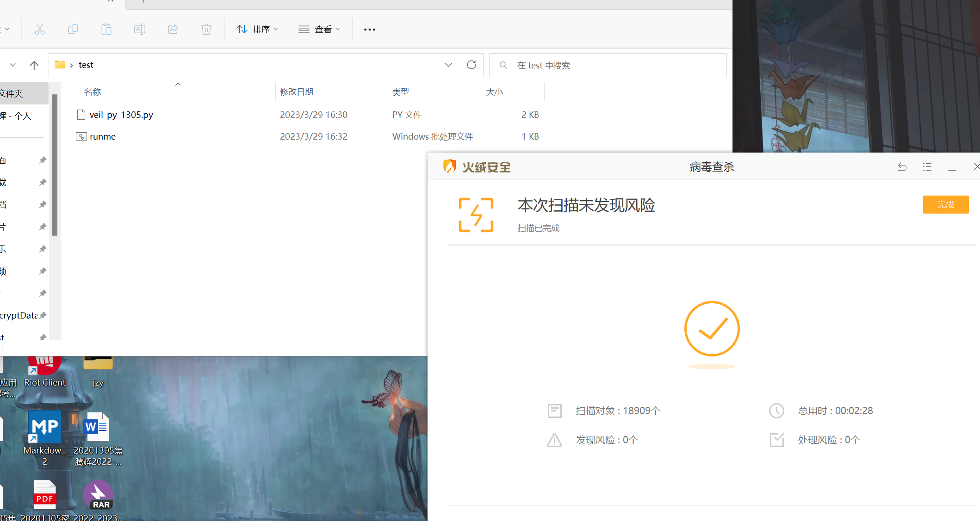Expand the address bar history chevron
980x521 pixels.
(448, 65)
